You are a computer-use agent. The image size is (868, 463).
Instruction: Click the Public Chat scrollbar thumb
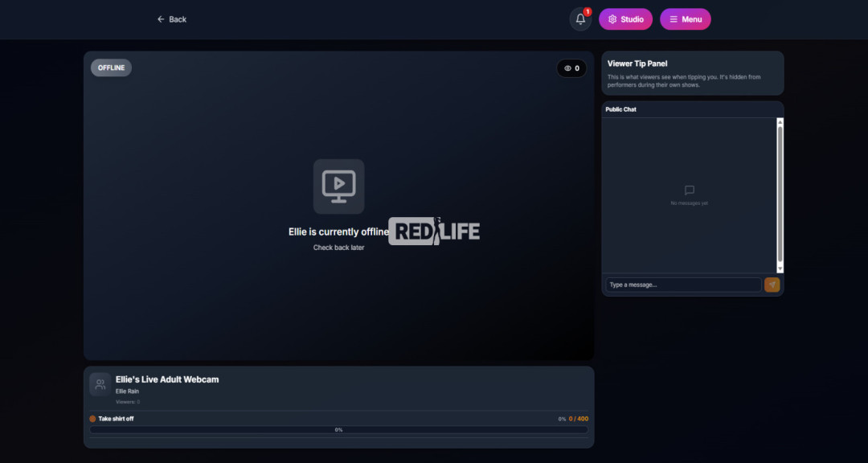tap(780, 195)
